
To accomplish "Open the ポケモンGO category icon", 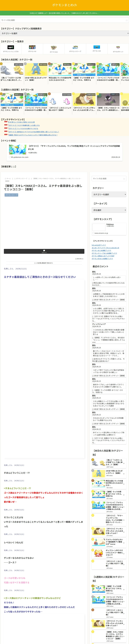I will 97,47.
